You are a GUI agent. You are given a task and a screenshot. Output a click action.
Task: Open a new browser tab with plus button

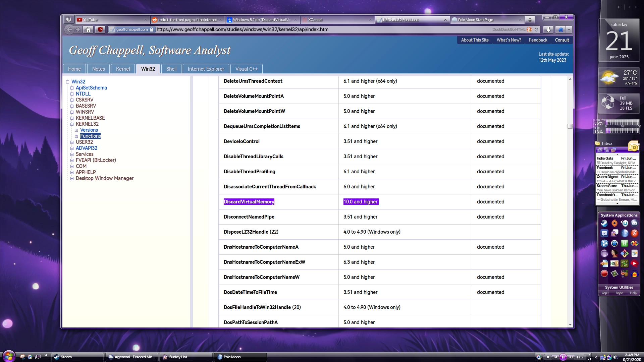pos(530,20)
